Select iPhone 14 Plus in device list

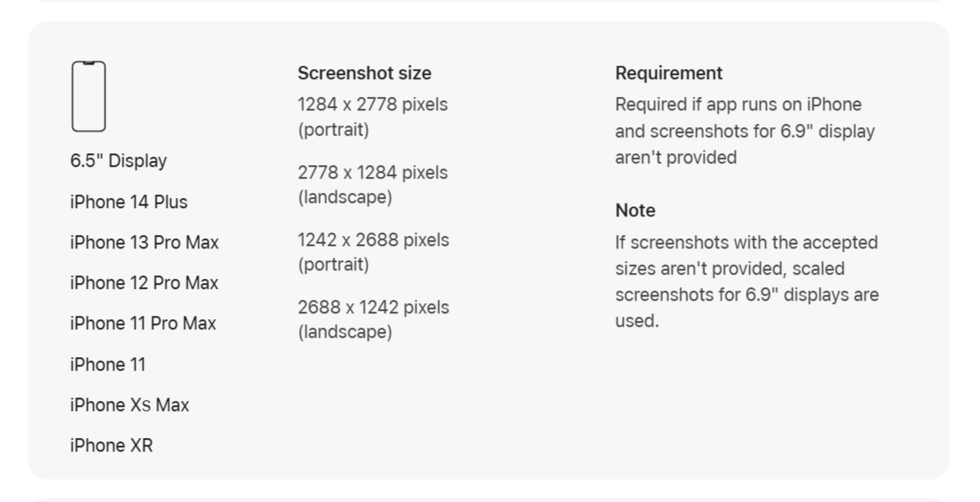(x=128, y=202)
